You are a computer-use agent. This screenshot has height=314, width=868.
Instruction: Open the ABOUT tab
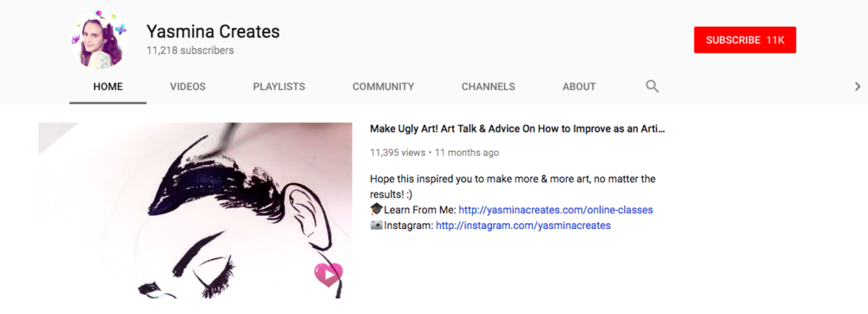point(579,87)
